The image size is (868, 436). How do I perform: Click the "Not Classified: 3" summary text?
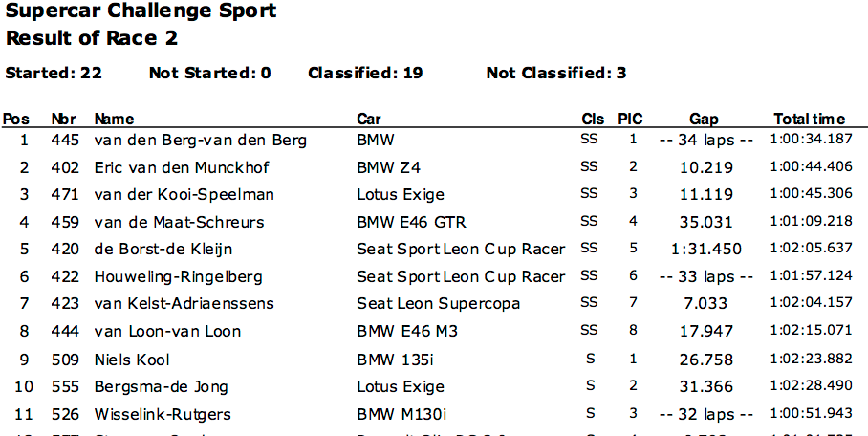556,74
